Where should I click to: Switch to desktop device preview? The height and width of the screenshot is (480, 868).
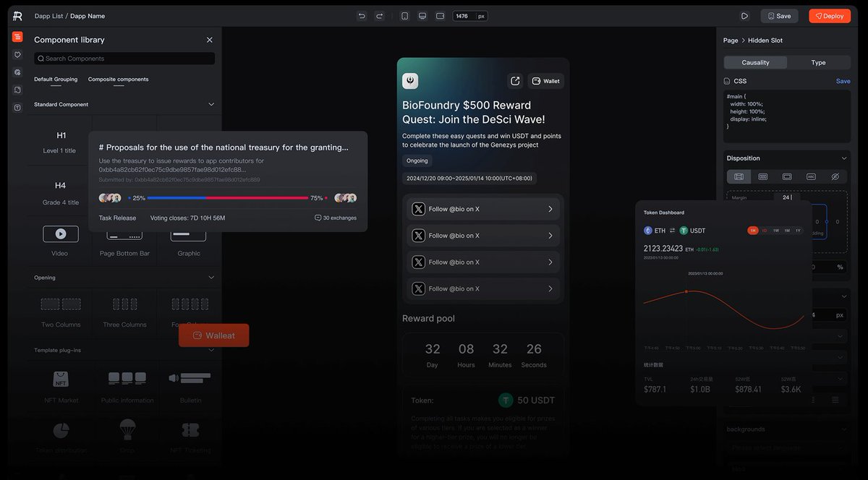422,16
